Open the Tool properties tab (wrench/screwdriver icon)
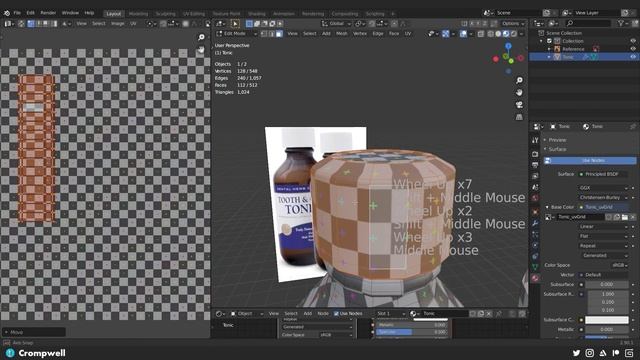 (535, 140)
